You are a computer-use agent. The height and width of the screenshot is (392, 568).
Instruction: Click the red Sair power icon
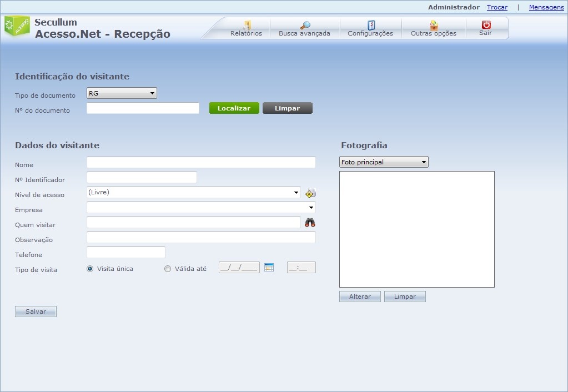click(486, 25)
